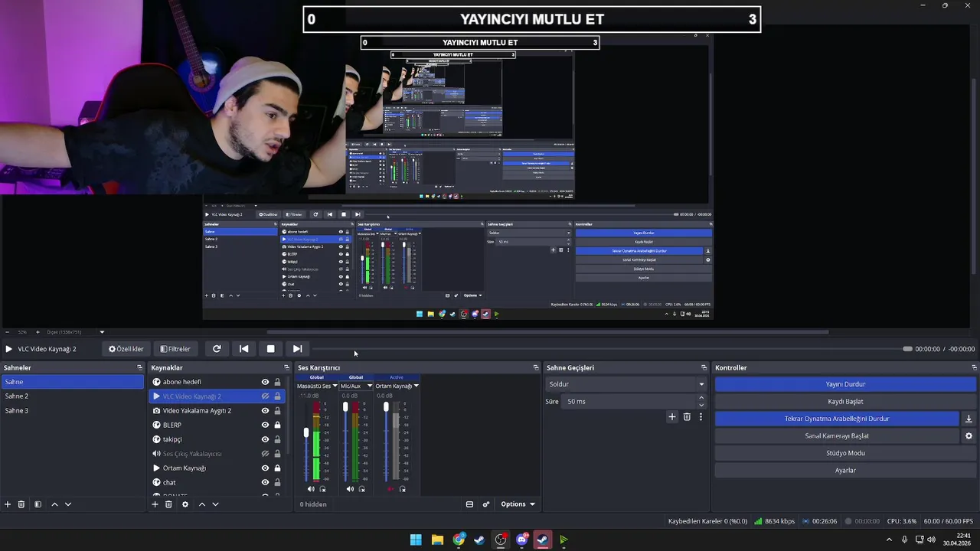The width and height of the screenshot is (980, 551).
Task: Click Kaydı Başlat to start recording
Action: (845, 401)
